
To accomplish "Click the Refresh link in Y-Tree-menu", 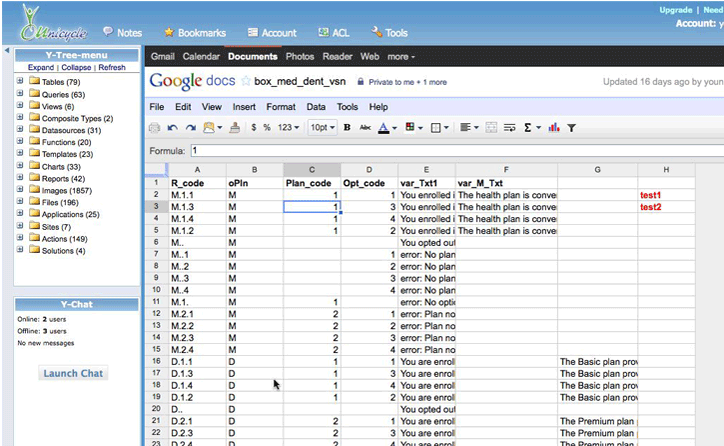I will point(112,67).
